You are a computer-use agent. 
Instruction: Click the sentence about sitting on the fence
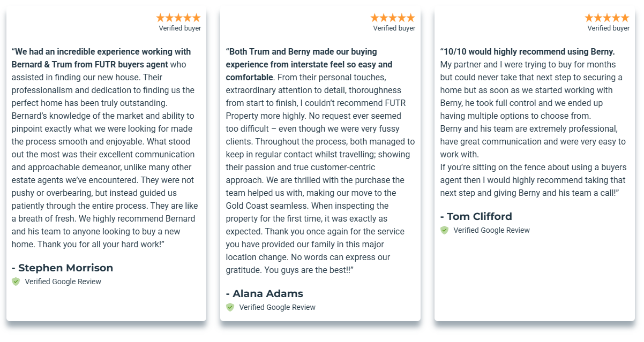click(x=533, y=168)
